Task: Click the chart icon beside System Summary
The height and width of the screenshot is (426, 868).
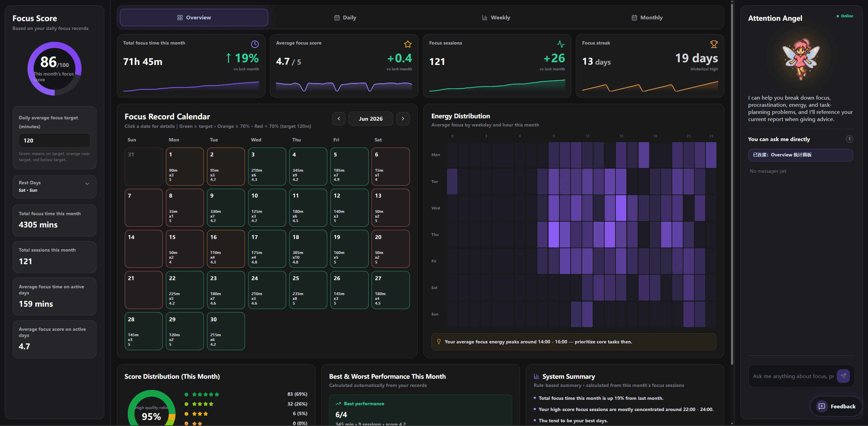Action: [536, 376]
